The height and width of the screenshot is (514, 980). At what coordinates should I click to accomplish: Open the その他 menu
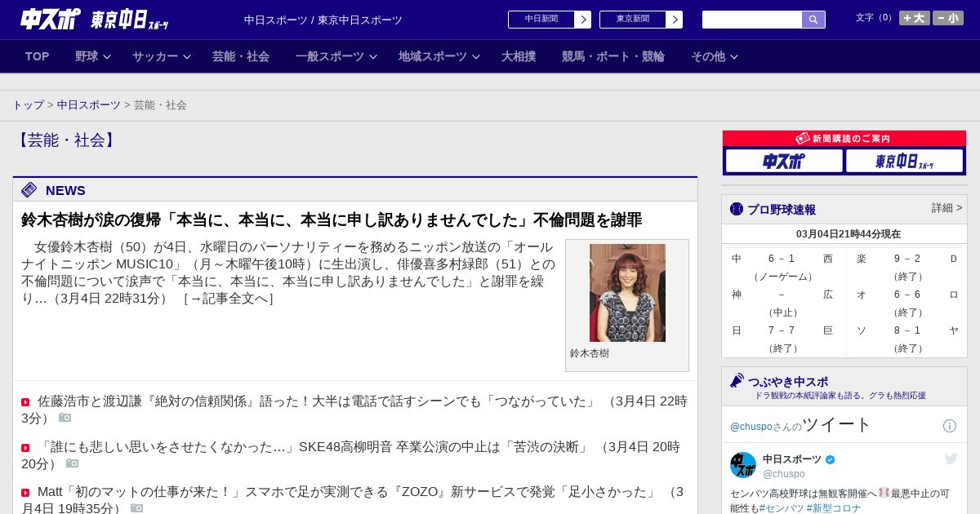[708, 56]
